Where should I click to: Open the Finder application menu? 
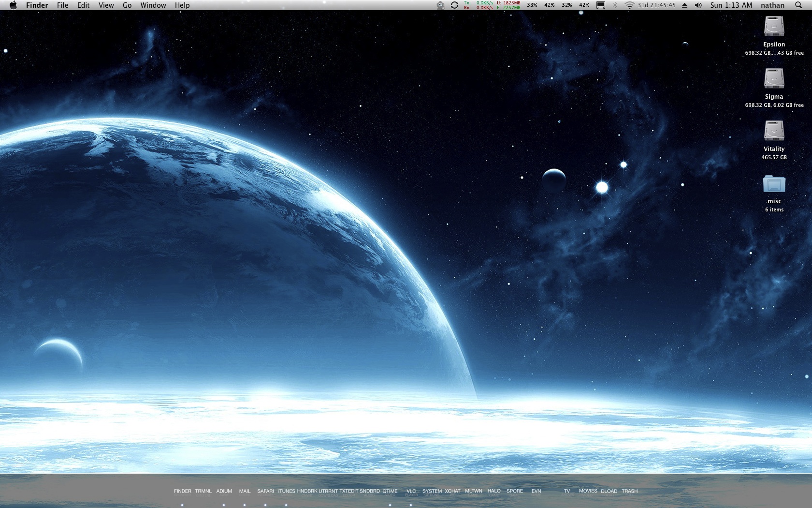(x=37, y=5)
